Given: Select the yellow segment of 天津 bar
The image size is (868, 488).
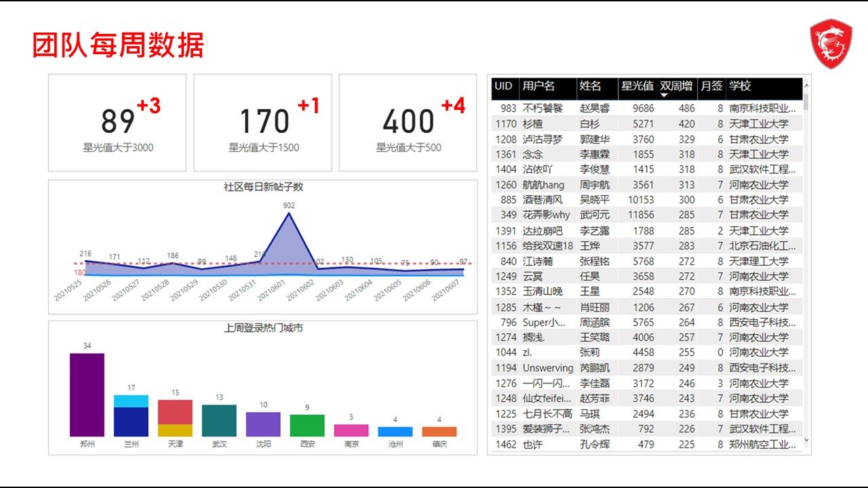Looking at the screenshot, I should pyautogui.click(x=175, y=430).
